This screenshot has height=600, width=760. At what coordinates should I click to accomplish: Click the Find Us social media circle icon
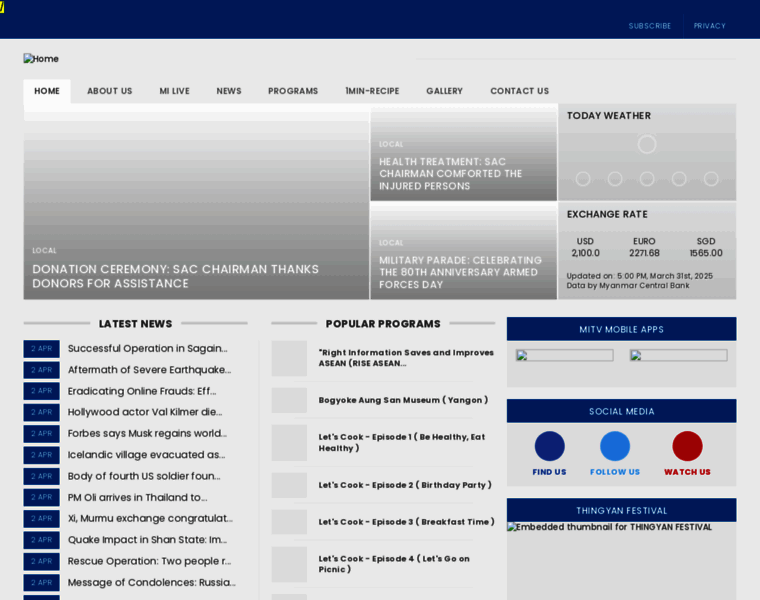pyautogui.click(x=549, y=446)
